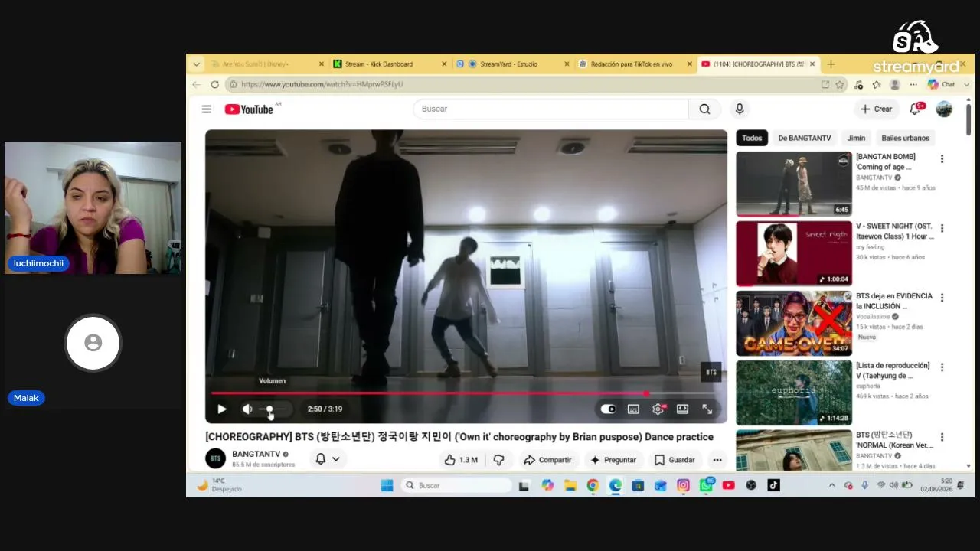Switch to the StreamYard - Estudio tab
This screenshot has width=980, height=551.
(511, 64)
